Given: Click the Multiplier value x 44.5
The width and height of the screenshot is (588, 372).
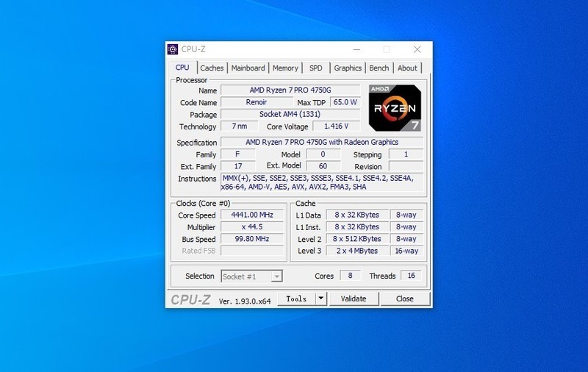Looking at the screenshot, I should pyautogui.click(x=252, y=227).
